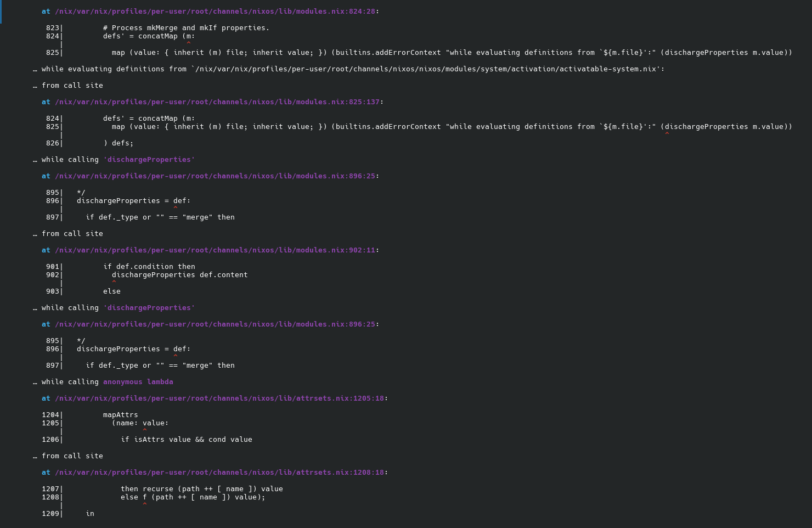Open the attrsets.nix:1208:18 file path

click(x=219, y=472)
